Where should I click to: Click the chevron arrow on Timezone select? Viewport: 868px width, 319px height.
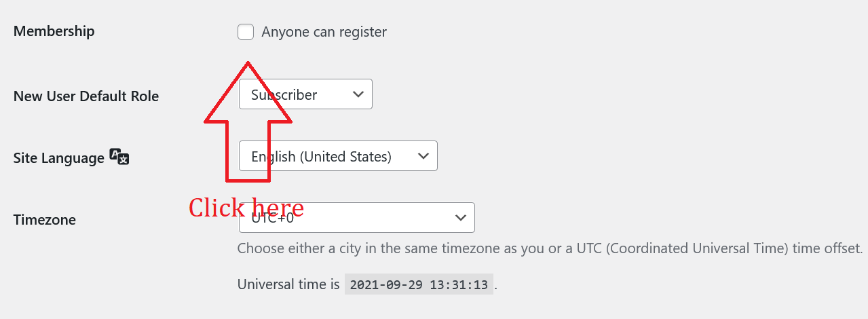coord(461,218)
